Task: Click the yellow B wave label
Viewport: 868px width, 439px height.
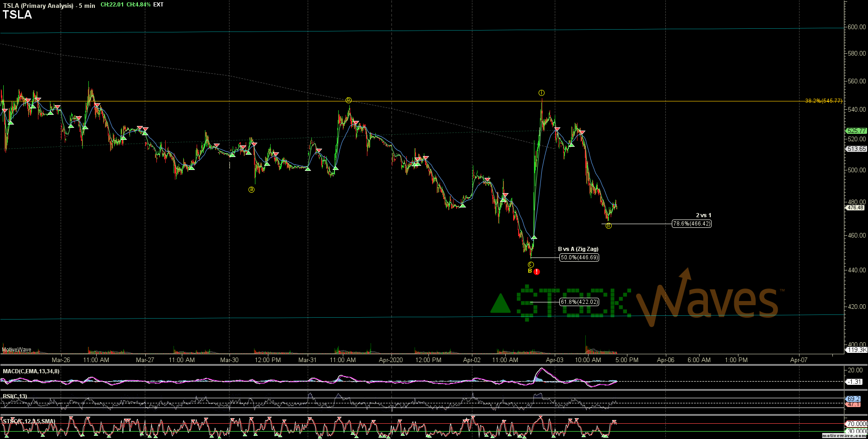Action: click(x=530, y=271)
